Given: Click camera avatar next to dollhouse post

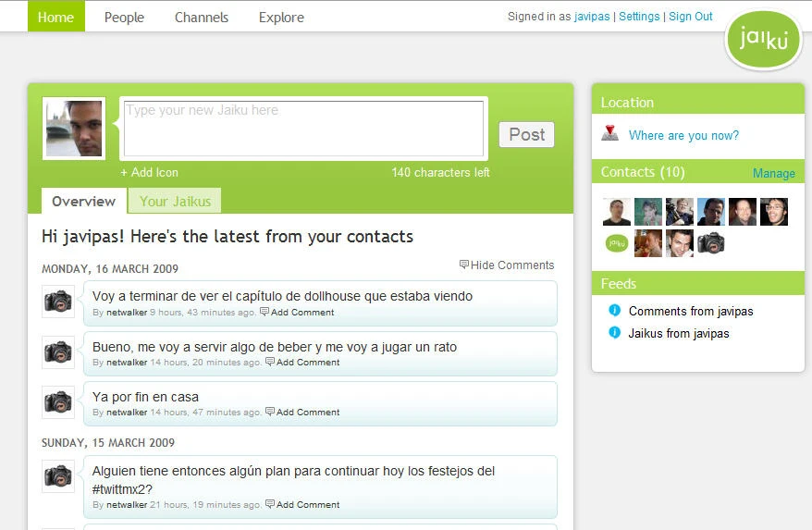Looking at the screenshot, I should 58,302.
